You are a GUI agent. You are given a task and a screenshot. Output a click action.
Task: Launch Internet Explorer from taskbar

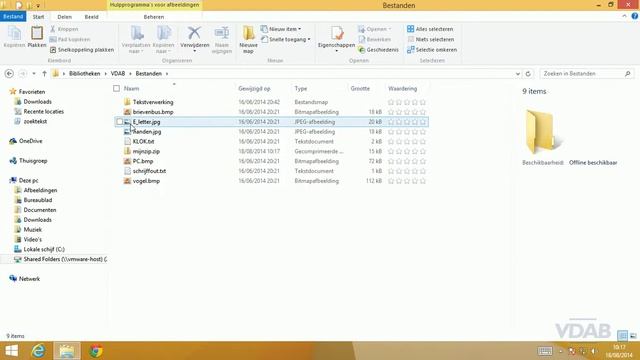coord(38,351)
